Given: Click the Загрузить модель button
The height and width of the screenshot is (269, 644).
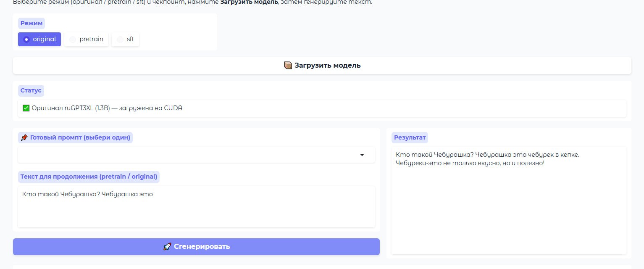Looking at the screenshot, I should (322, 66).
